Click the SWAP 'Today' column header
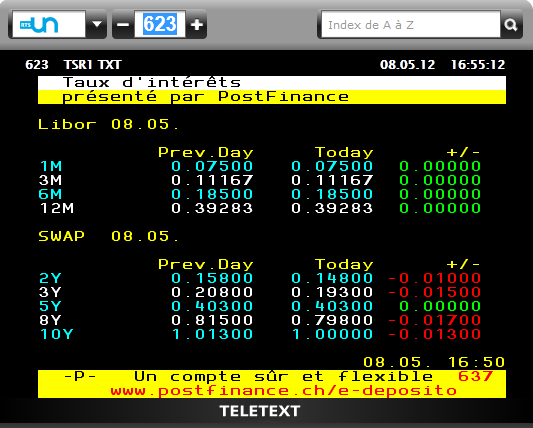Screen dimensions: 533x428 click(344, 264)
